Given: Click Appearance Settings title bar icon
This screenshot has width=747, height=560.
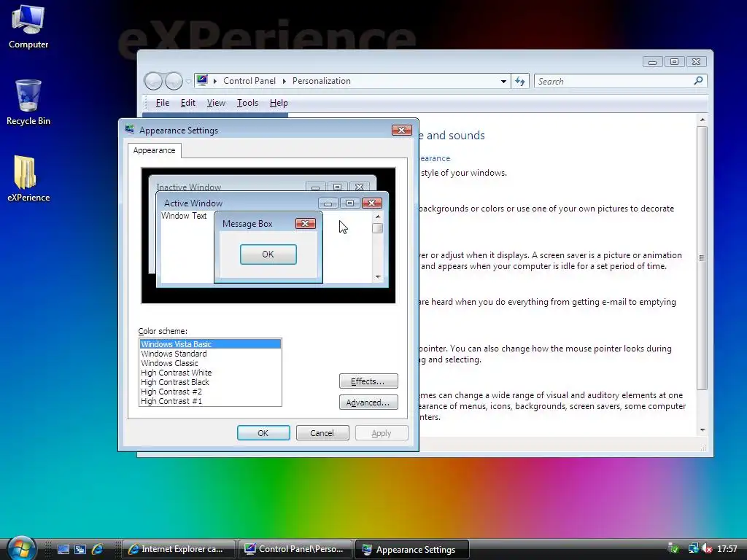Looking at the screenshot, I should (129, 130).
